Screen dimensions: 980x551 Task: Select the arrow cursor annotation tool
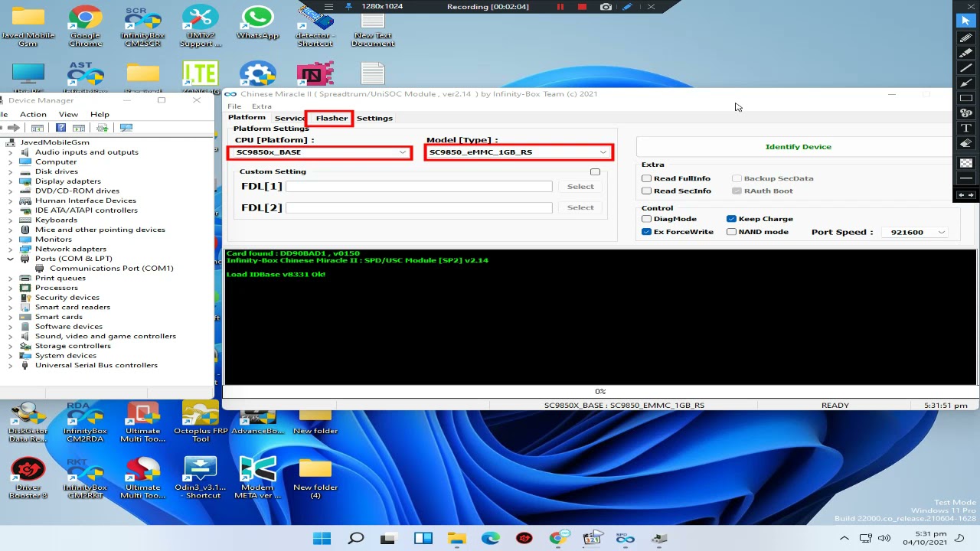coord(965,21)
